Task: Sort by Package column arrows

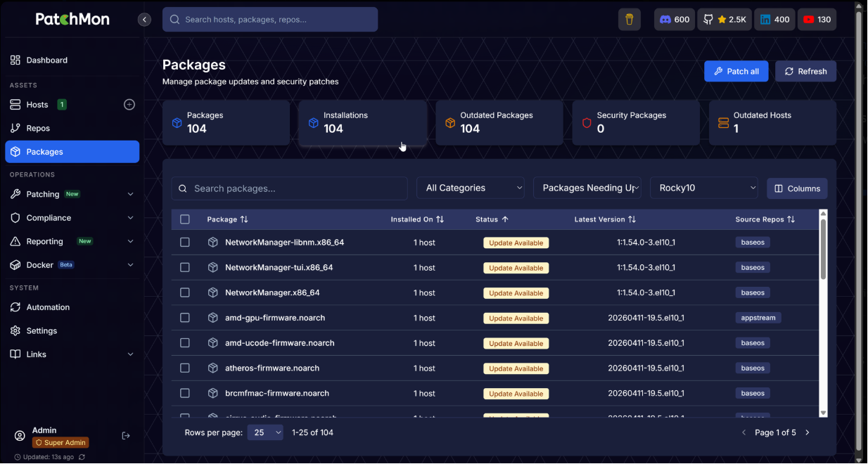Action: 244,219
